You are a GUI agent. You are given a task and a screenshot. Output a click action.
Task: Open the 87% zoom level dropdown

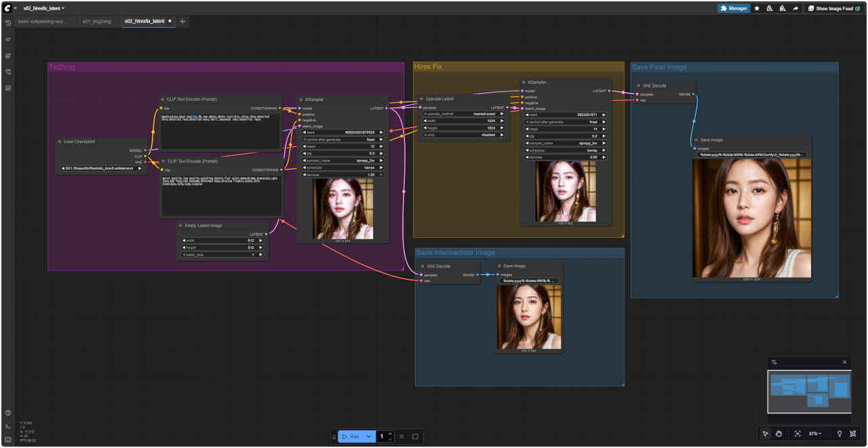click(x=815, y=434)
